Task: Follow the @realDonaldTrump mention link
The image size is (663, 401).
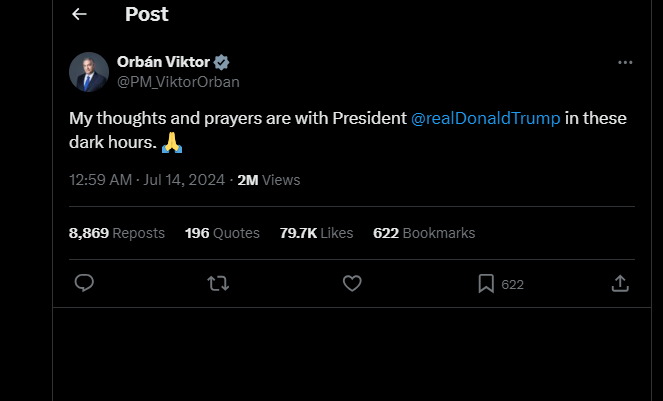Action: (x=485, y=118)
